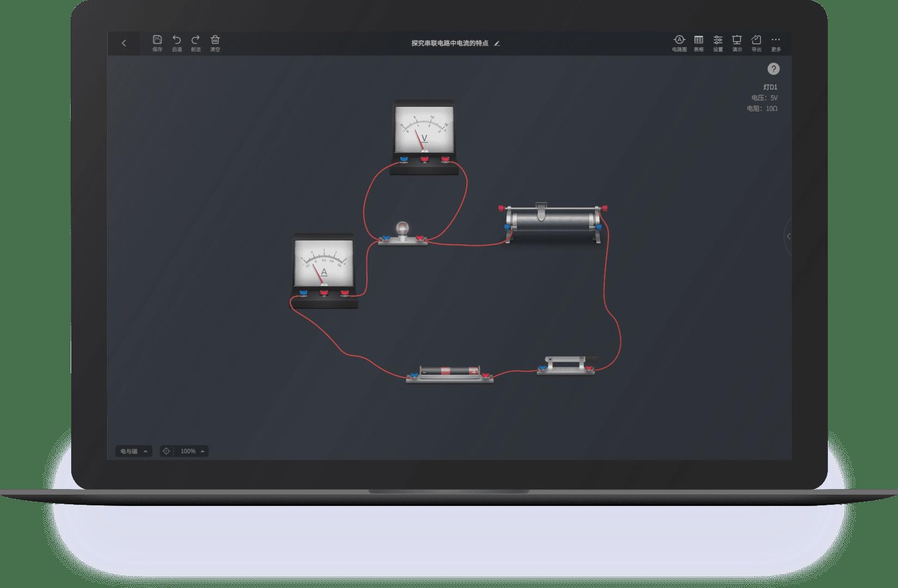Viewport: 898px width, 588px height.
Task: Select the ammeter on the canvas
Action: click(324, 271)
